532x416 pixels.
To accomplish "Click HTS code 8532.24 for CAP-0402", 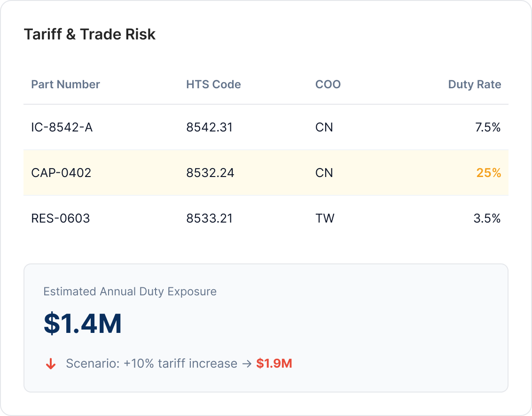I will coord(209,173).
